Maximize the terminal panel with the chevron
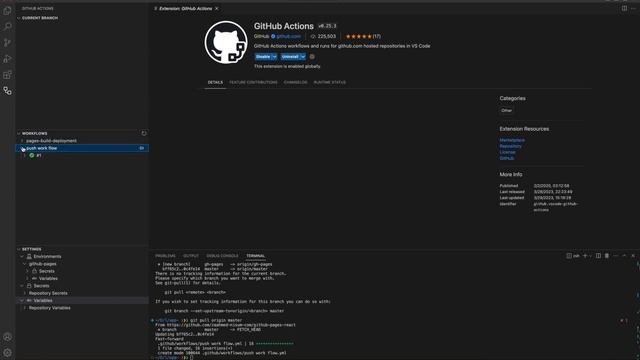The image size is (640, 360). click(624, 256)
